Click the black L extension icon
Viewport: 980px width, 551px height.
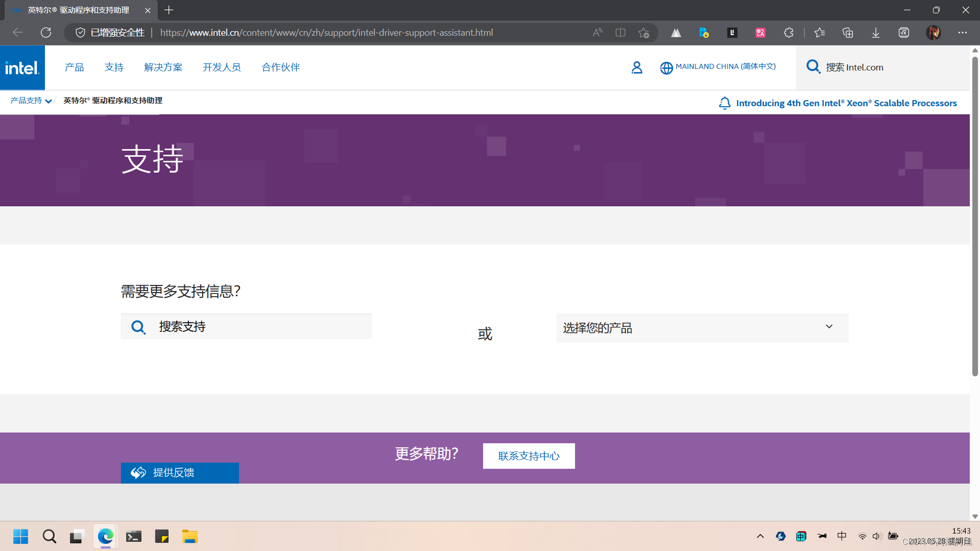click(732, 33)
